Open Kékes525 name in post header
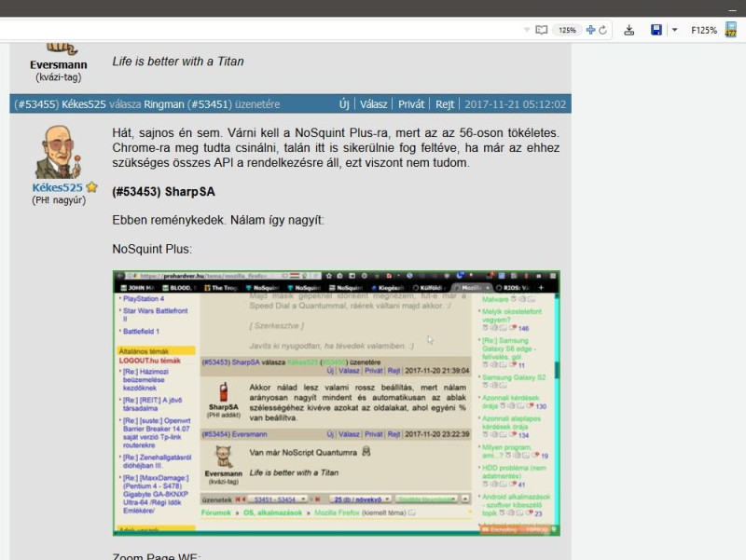 click(84, 104)
